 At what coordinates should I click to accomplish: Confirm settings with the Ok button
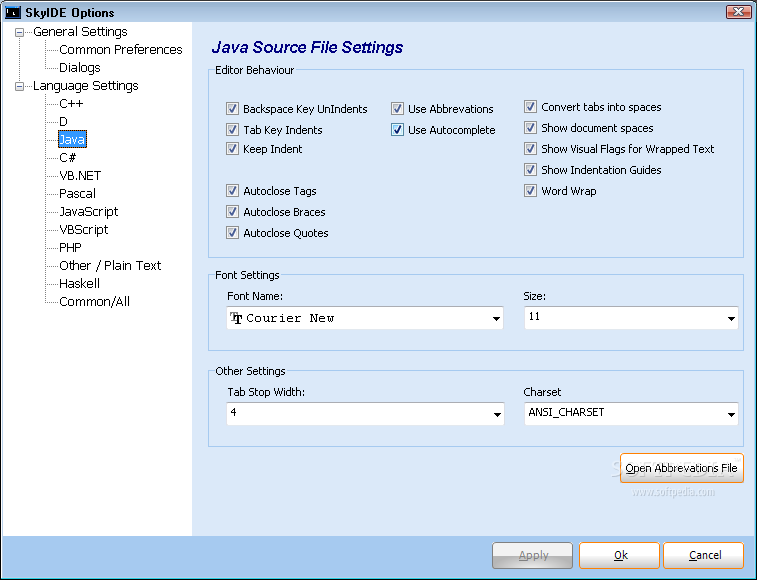coord(620,555)
